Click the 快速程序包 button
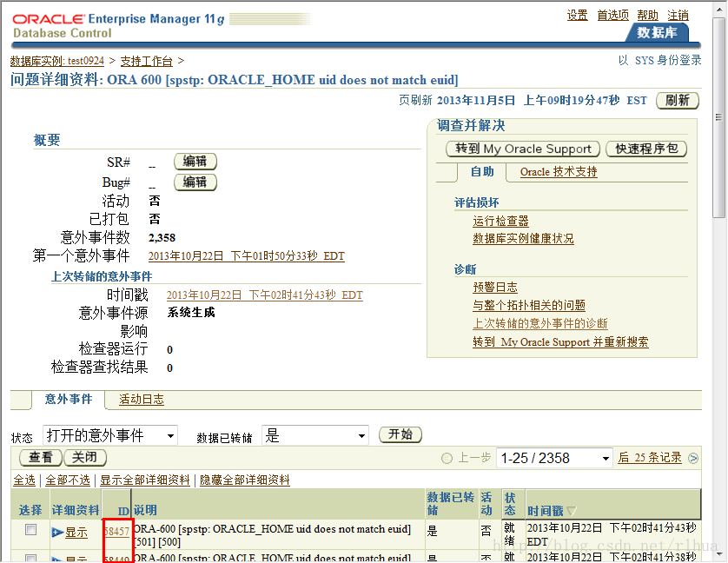The image size is (728, 563). [x=646, y=149]
